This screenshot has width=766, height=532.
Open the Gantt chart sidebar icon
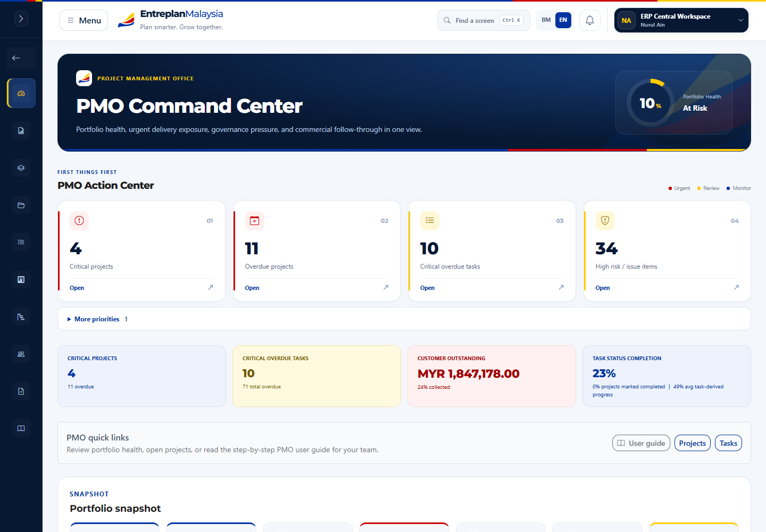21,317
